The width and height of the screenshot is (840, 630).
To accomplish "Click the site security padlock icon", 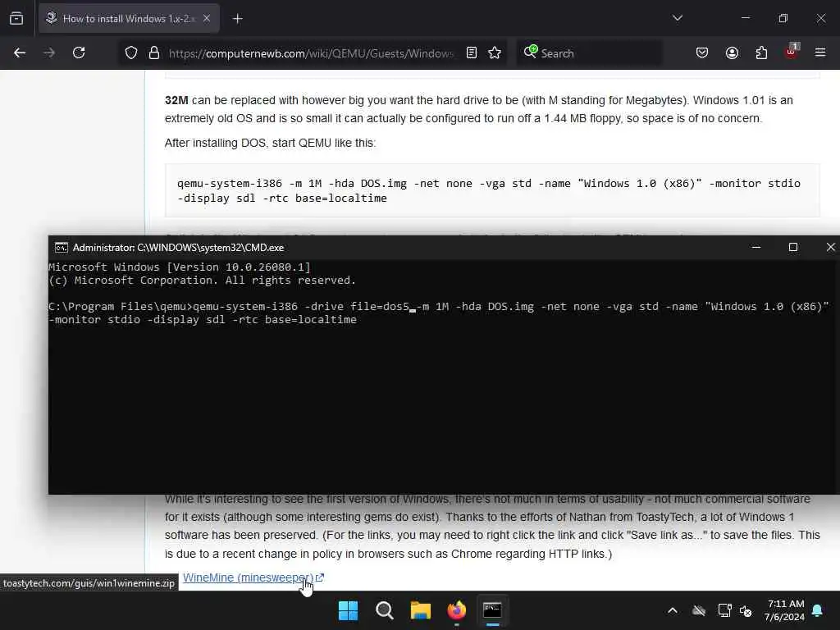I will tap(154, 52).
